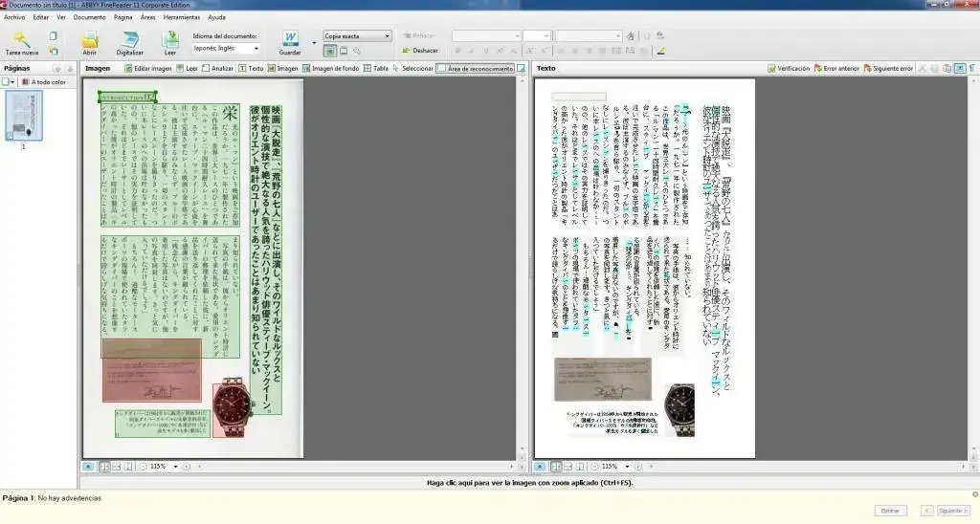Open the style dropdown in formatting toolbar
Screen dimensions: 980x524
[x=589, y=35]
